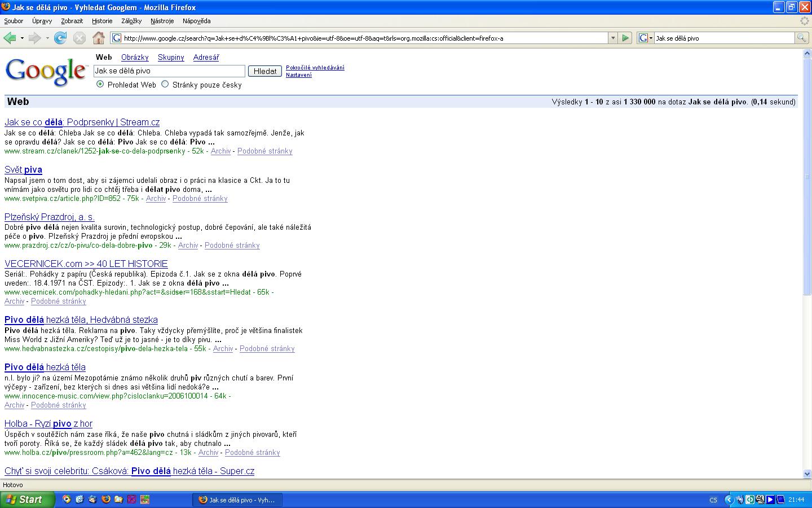
Task: Click the search magnifier in search bar
Action: click(x=801, y=38)
